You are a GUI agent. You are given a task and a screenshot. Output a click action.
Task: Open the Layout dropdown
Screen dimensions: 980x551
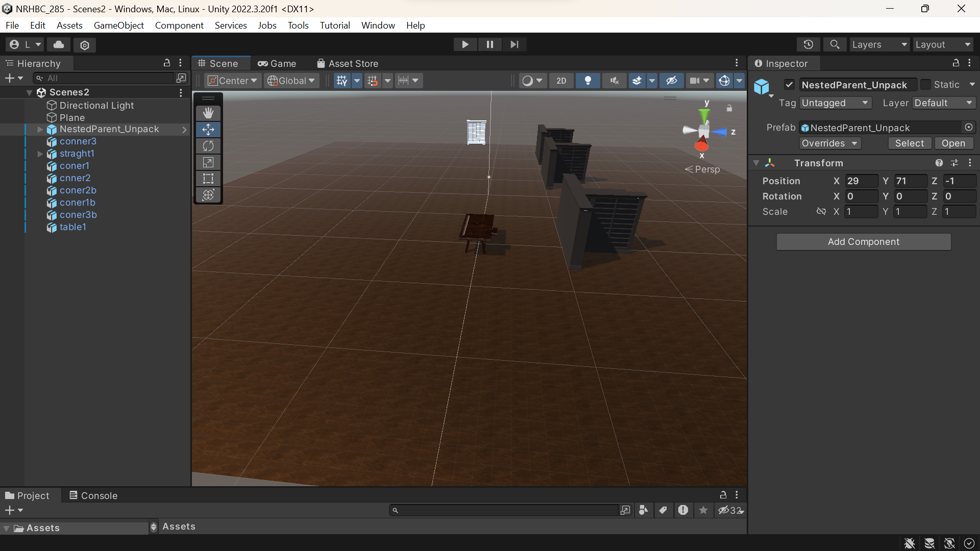click(x=943, y=45)
